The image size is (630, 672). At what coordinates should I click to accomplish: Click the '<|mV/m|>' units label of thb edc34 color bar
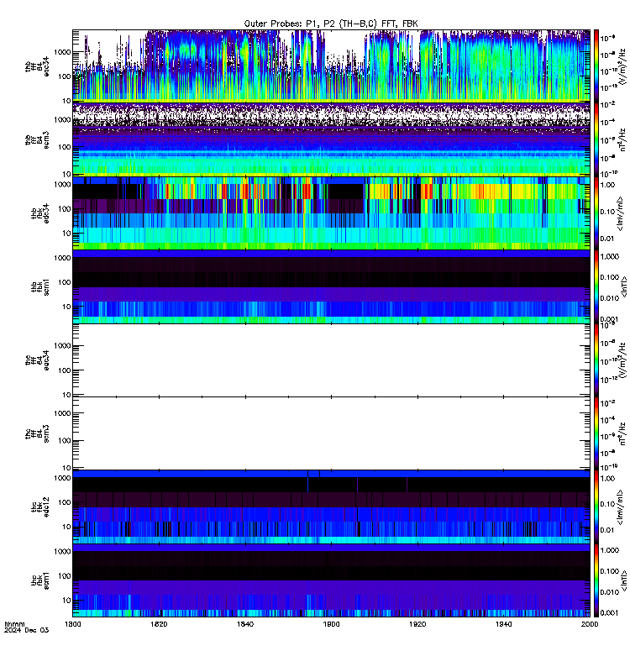(x=621, y=213)
